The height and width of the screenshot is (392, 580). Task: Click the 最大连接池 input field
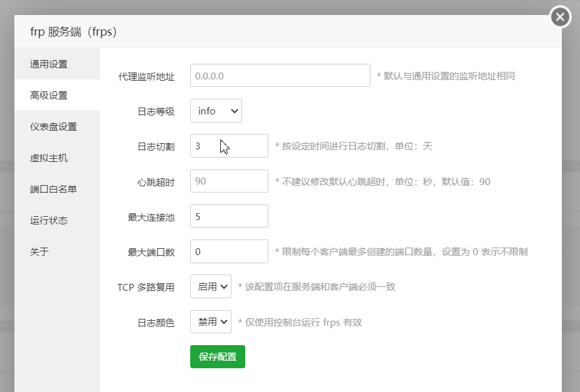tap(229, 216)
